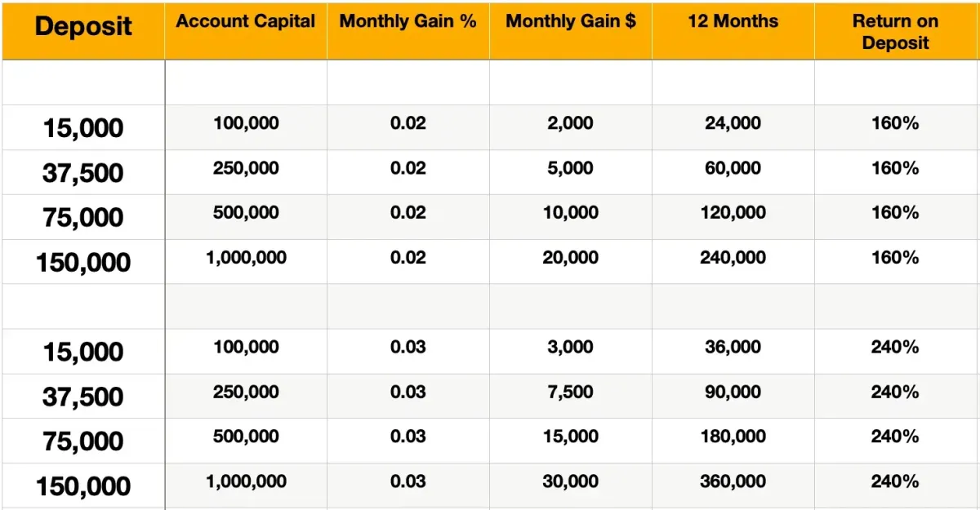Select the 60,000 twelve-month cell
The height and width of the screenshot is (510, 980).
733,172
